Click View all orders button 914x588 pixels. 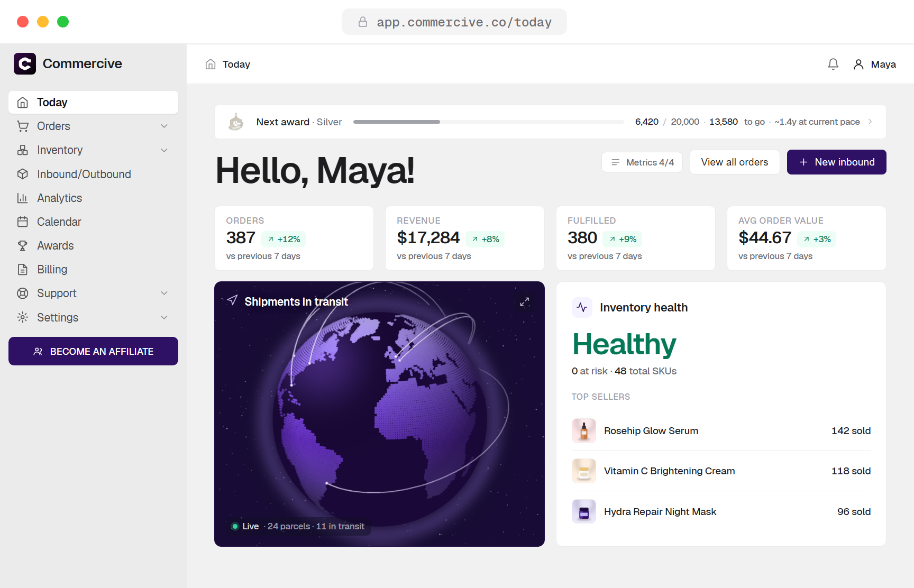pos(735,162)
